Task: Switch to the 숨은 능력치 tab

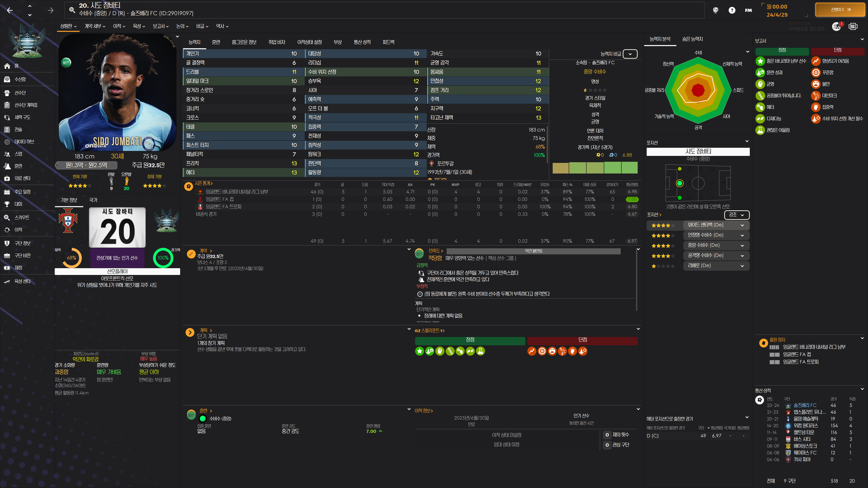Action: (692, 39)
